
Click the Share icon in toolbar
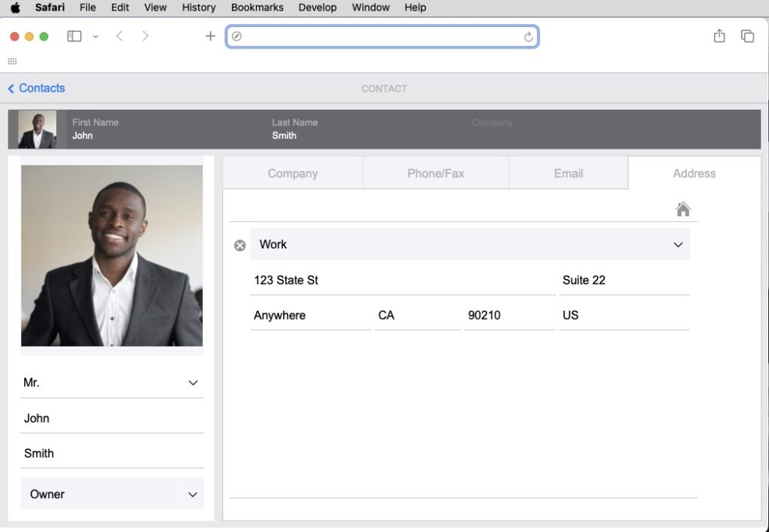pyautogui.click(x=719, y=36)
